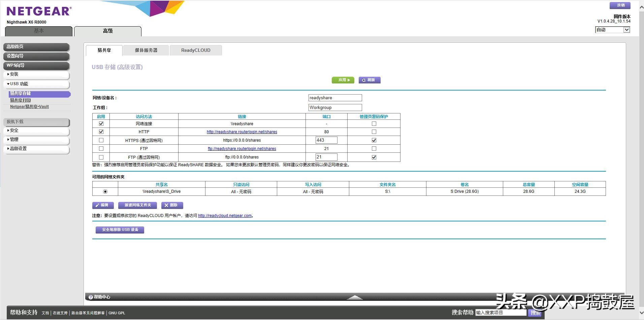
Task: Expand the 安全 sidebar section
Action: pos(36,131)
